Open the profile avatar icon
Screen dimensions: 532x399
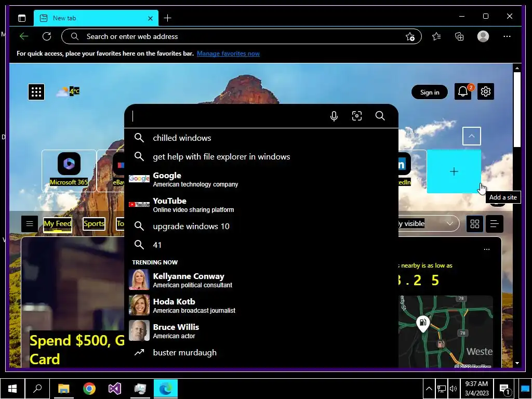tap(483, 36)
